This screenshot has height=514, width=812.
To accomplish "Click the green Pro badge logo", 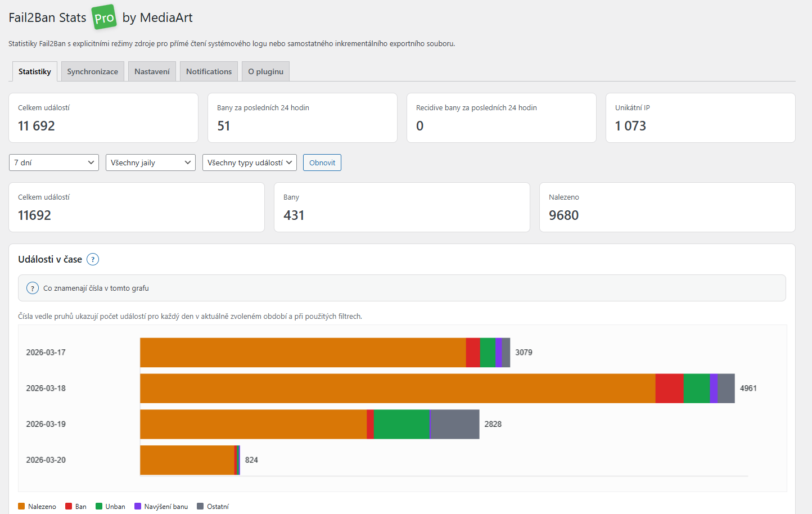I will click(104, 17).
